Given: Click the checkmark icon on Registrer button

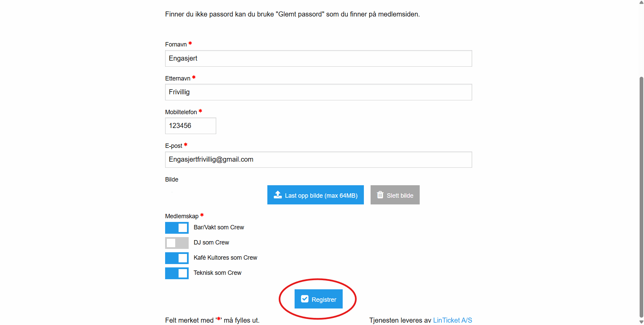Looking at the screenshot, I should [305, 299].
